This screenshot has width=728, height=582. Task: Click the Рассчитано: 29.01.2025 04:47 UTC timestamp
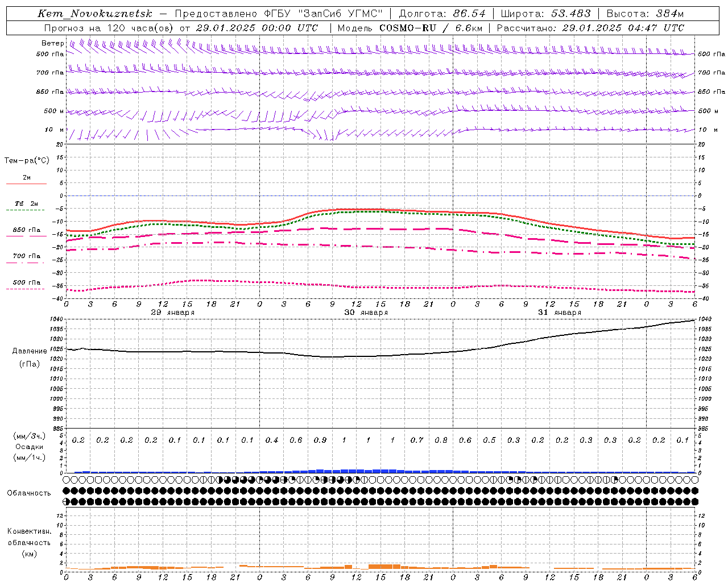point(590,28)
